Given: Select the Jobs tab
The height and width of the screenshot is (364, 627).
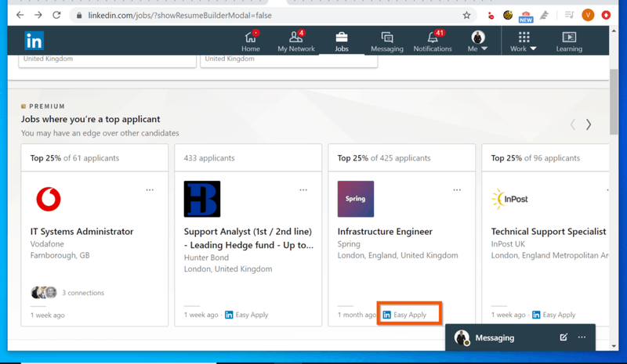Looking at the screenshot, I should coord(342,41).
